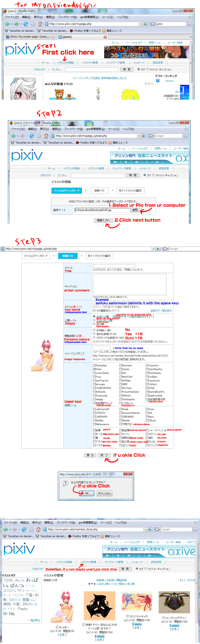Click the キャプション caption text area
This screenshot has width=200, height=644.
pos(129,284)
